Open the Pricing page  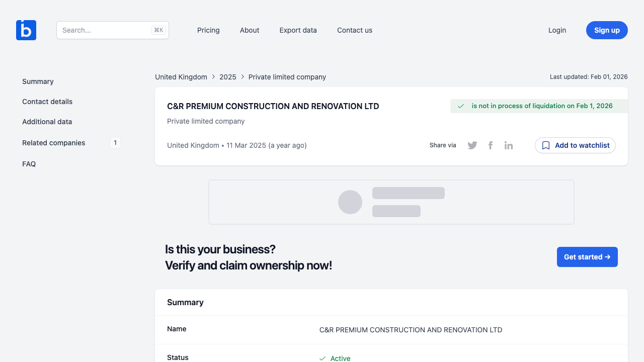208,30
